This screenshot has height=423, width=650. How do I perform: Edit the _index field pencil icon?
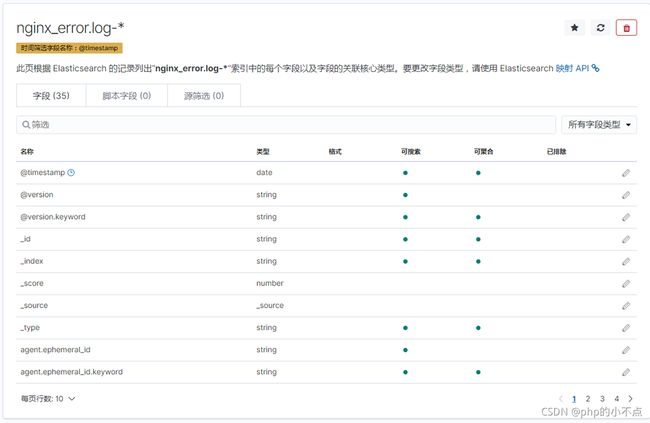(626, 261)
